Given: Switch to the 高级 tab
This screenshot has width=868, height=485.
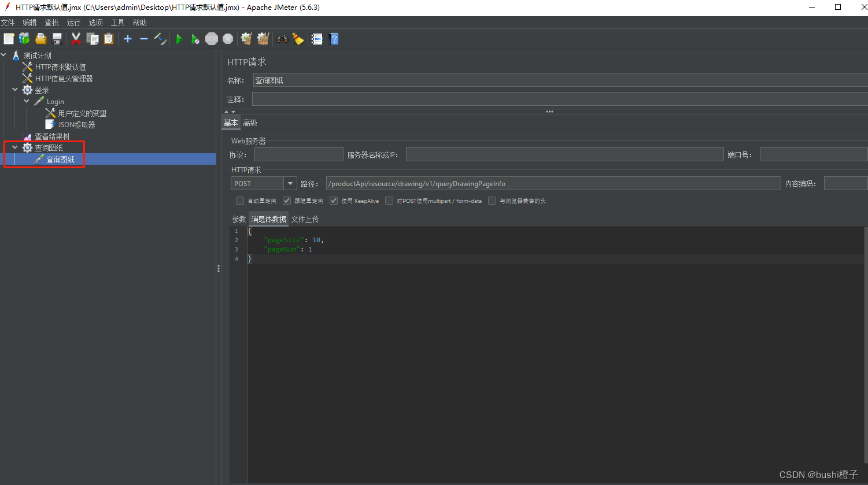Looking at the screenshot, I should tap(250, 123).
